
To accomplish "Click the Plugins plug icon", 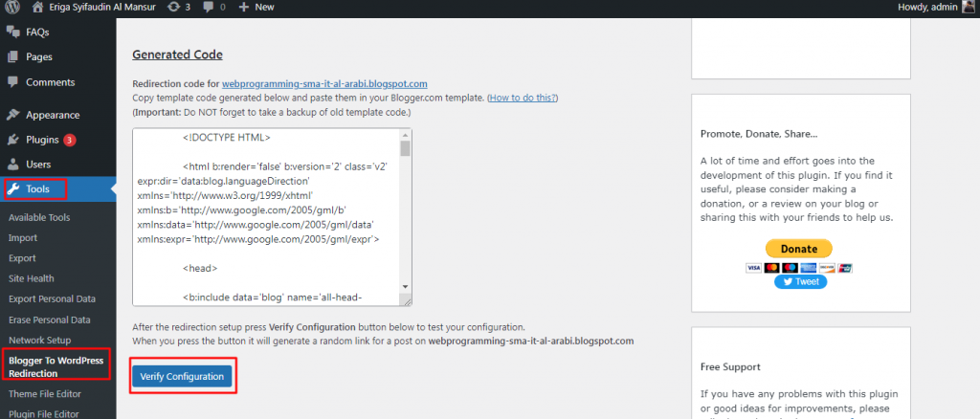I will coord(13,140).
